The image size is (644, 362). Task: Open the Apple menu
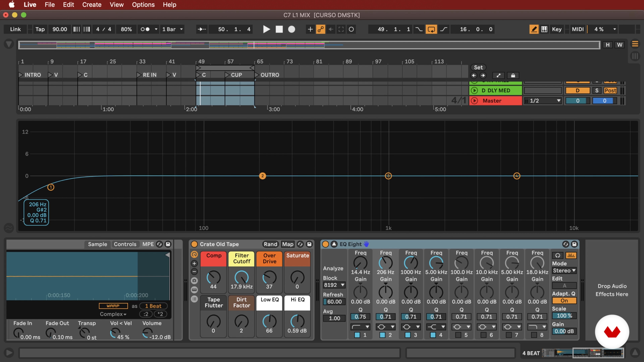point(12,5)
